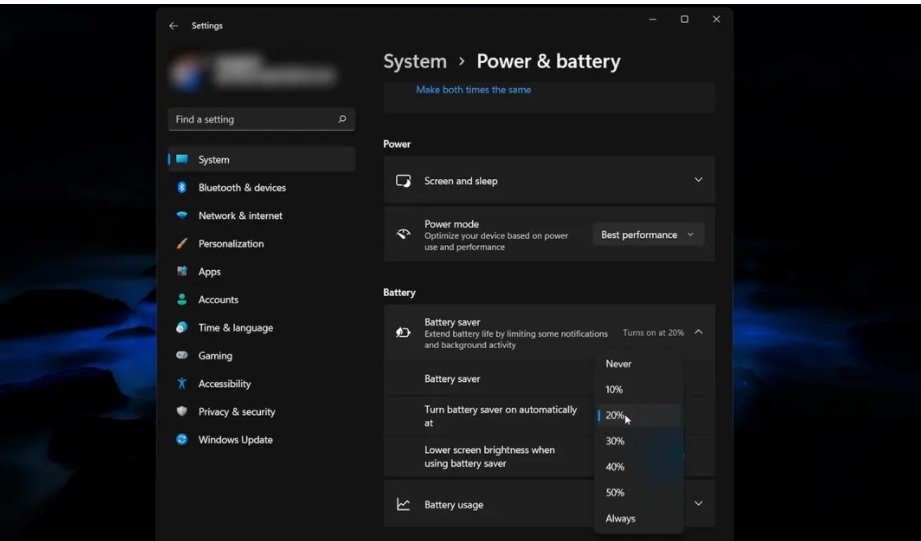
Task: Click the System monitor icon in sidebar
Action: pos(182,159)
